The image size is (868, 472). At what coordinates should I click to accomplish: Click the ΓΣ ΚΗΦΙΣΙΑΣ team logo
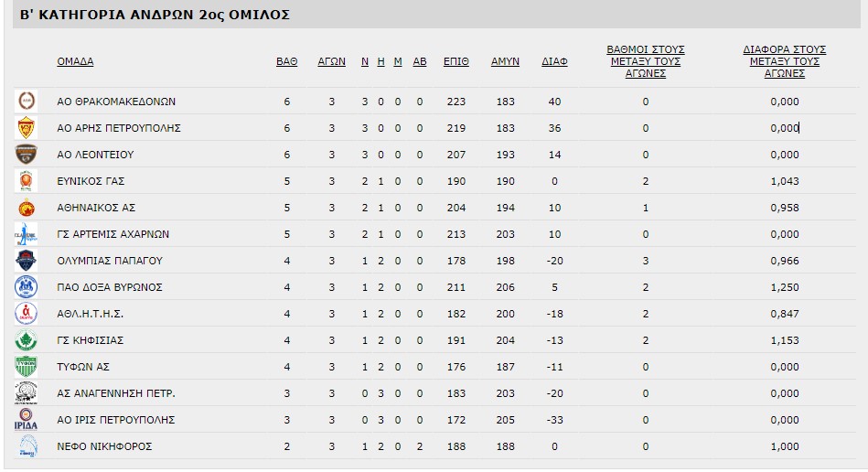(26, 340)
